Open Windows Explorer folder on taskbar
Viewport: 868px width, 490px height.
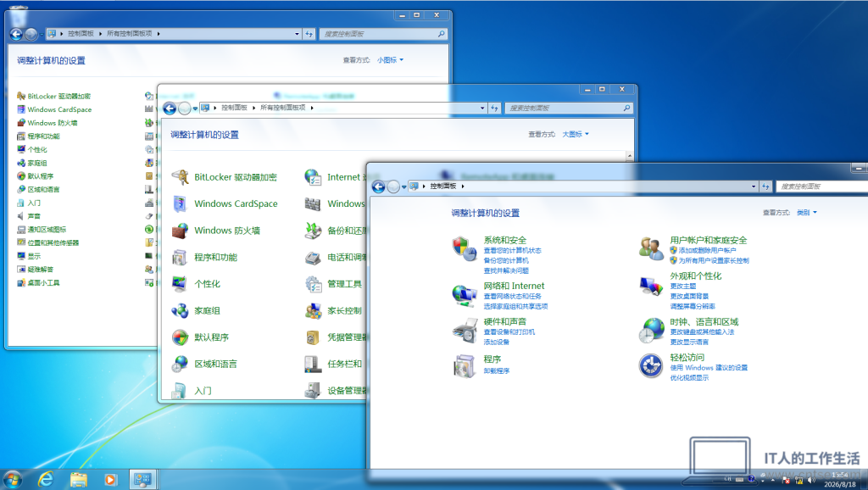tap(78, 479)
